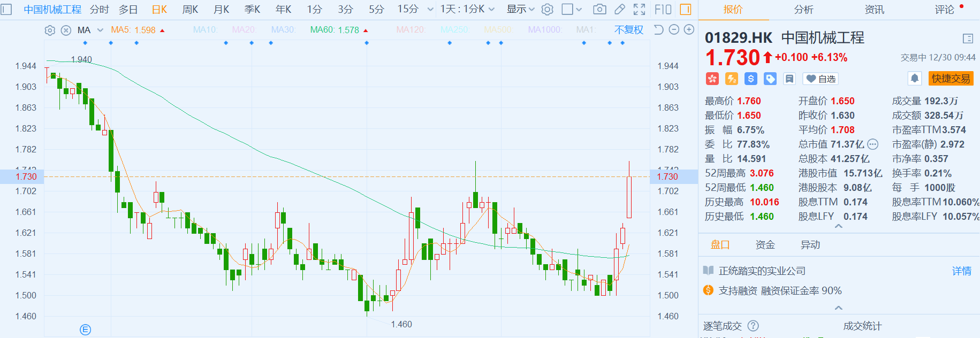Switch to the 月K monthly chart
This screenshot has width=980, height=338.
222,10
